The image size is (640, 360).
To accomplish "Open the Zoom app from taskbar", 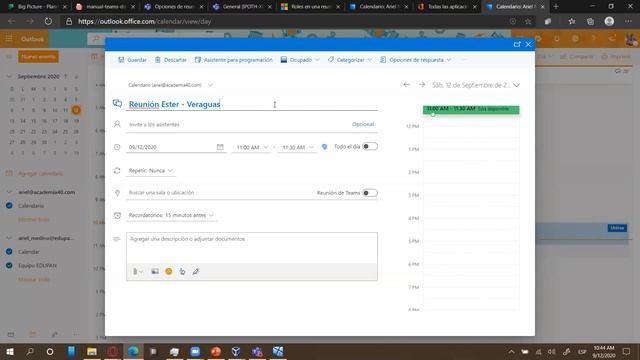I will click(x=195, y=351).
